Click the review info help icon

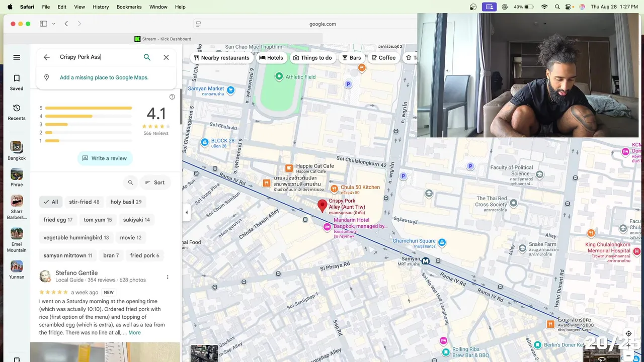pyautogui.click(x=172, y=97)
